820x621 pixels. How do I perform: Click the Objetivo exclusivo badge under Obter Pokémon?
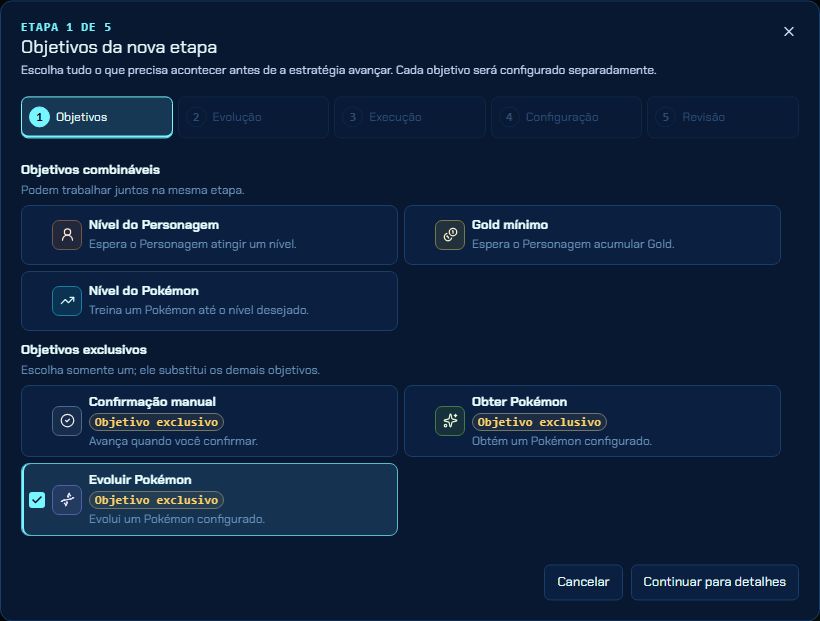539,422
